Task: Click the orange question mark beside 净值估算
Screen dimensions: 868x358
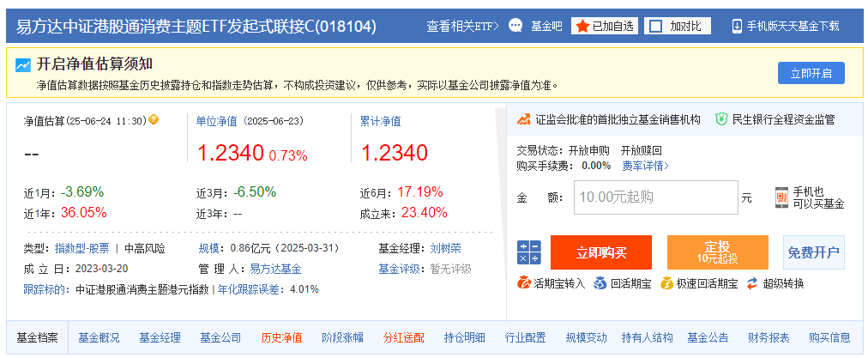Action: pos(154,119)
